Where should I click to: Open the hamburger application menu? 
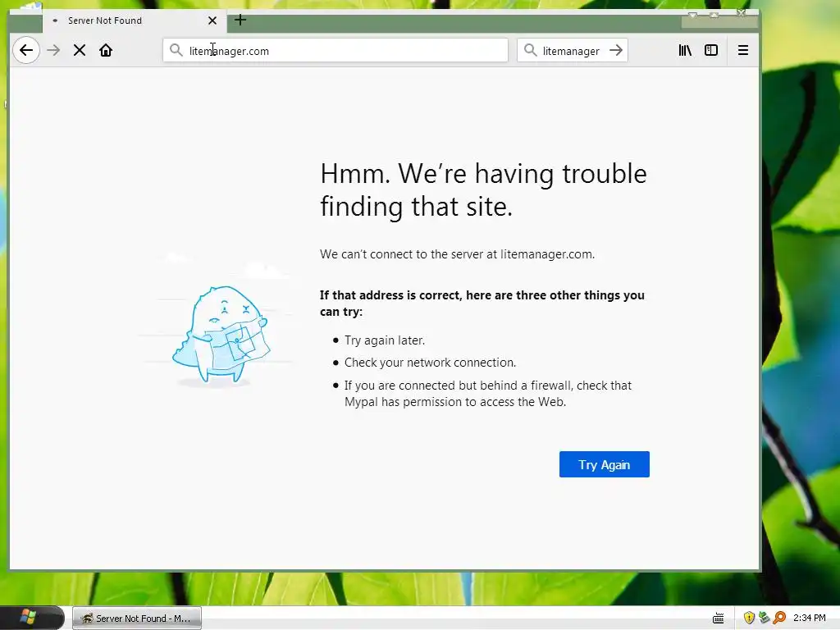743,50
